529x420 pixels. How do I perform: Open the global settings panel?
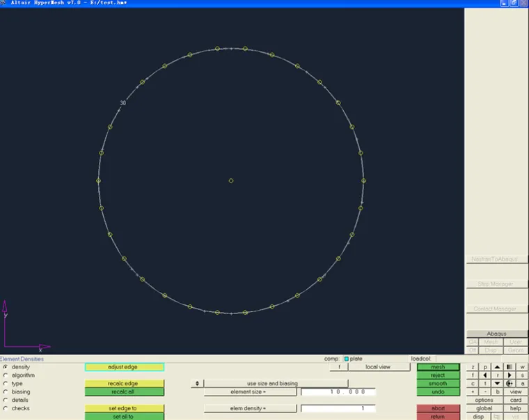(x=484, y=408)
